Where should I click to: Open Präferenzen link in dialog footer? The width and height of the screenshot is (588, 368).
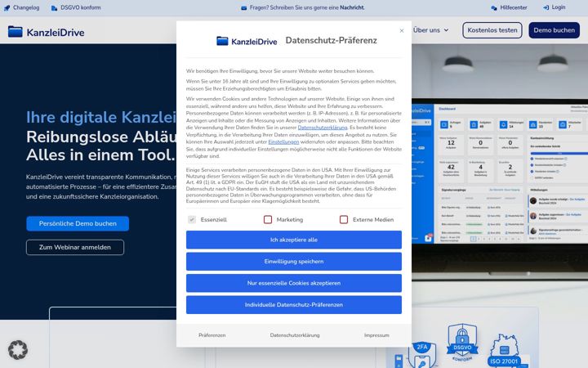click(x=212, y=335)
